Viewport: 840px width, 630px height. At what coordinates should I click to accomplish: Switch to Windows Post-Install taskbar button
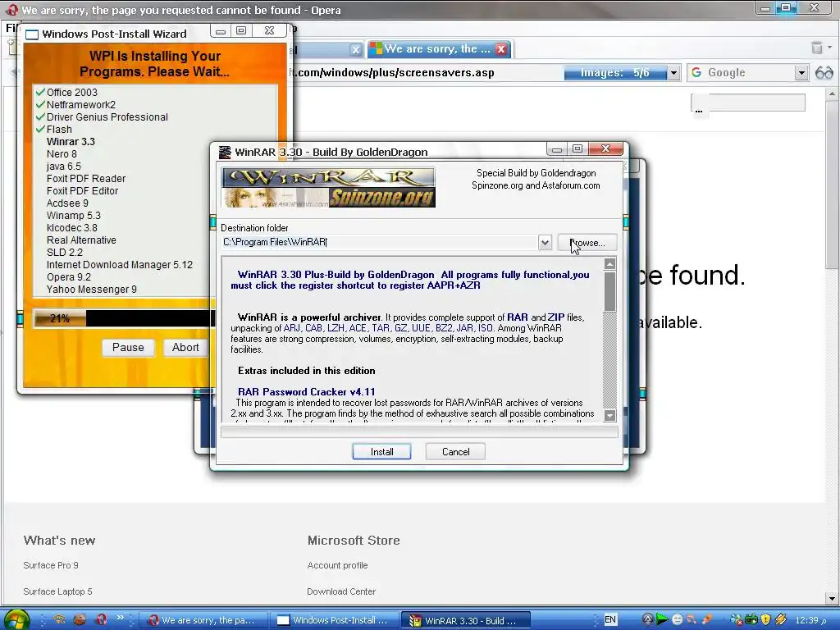(335, 620)
